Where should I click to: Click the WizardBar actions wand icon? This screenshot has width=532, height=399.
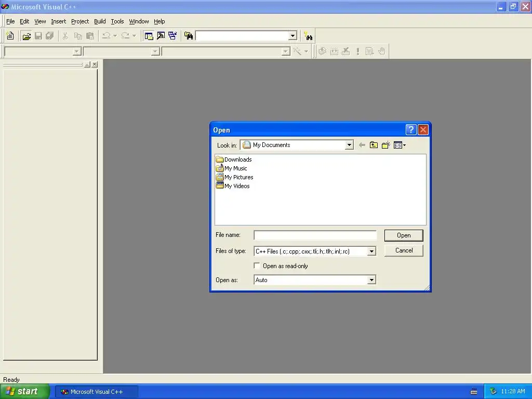point(297,51)
